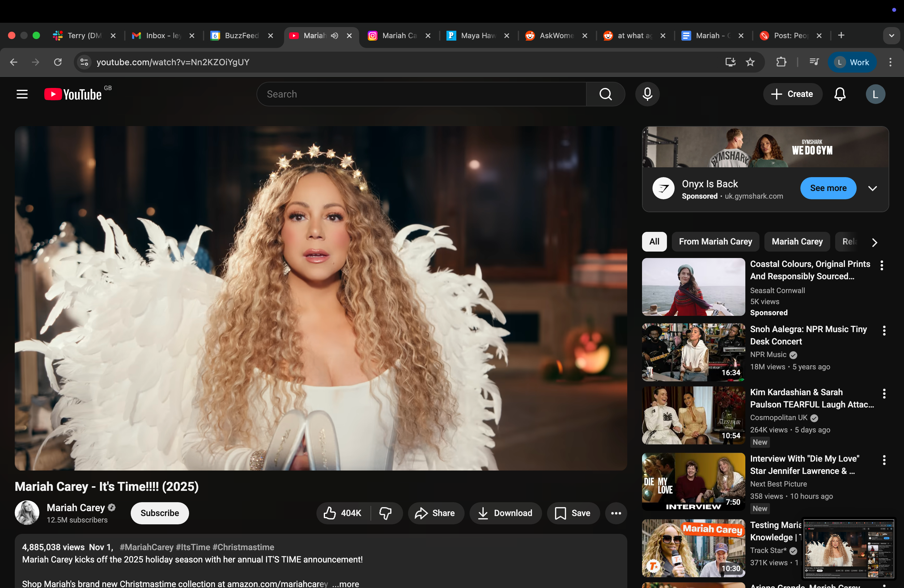Expand the Gymshark ad options chevron
Screen dimensions: 904x588
(872, 189)
